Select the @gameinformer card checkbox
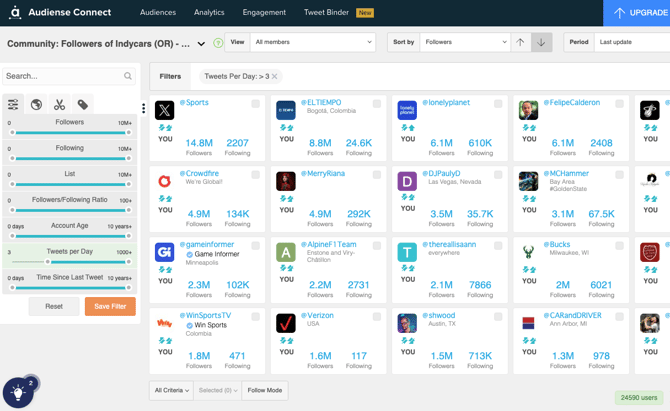Viewport: 670px width, 411px height. coord(256,245)
